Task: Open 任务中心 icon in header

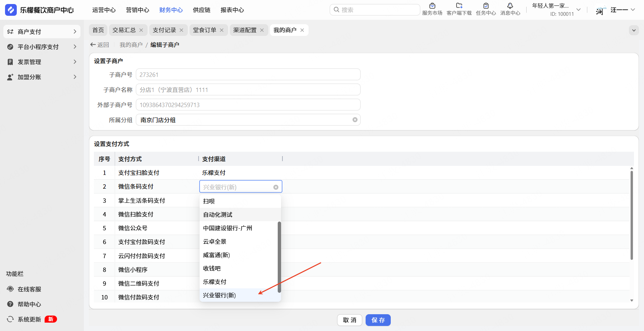Action: (486, 6)
